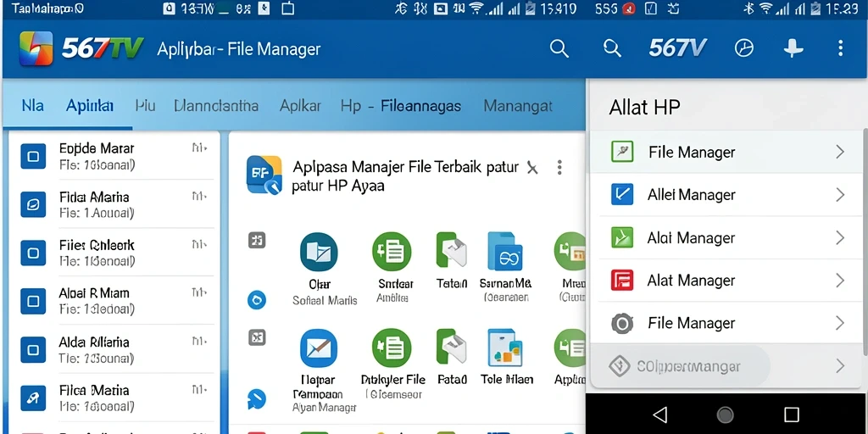Viewport: 868px width, 434px height.
Task: Open the Tole Mlaen app icon
Action: 505,348
